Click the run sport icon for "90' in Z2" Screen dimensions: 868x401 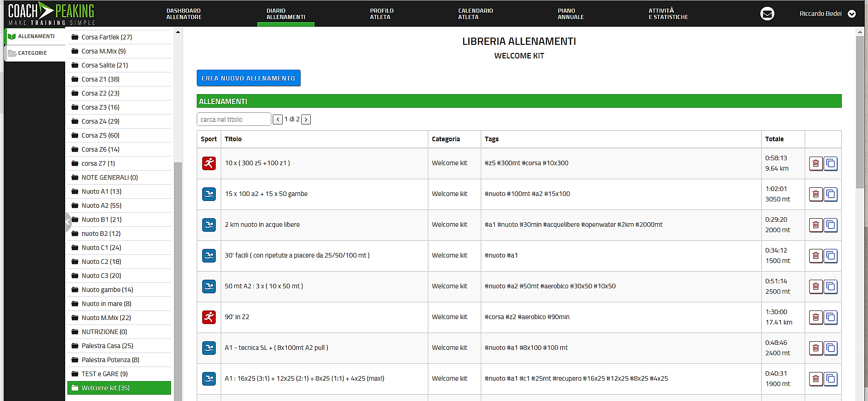[209, 317]
